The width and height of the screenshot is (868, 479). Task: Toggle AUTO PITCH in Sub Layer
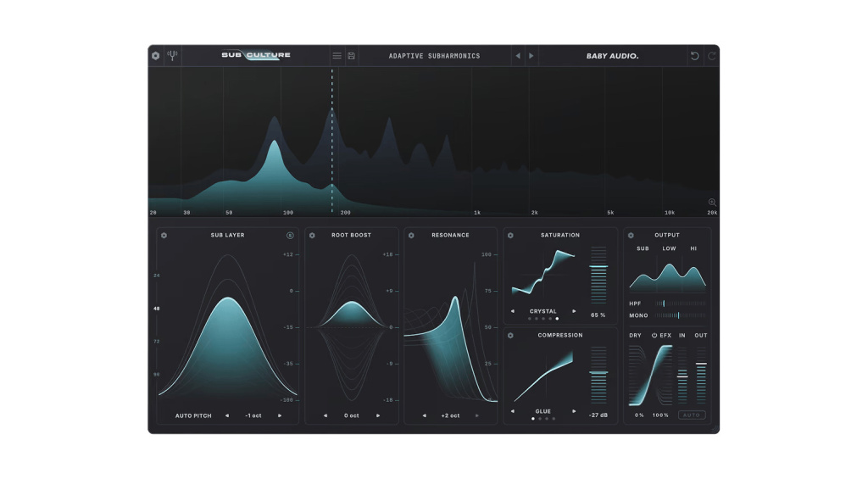193,416
